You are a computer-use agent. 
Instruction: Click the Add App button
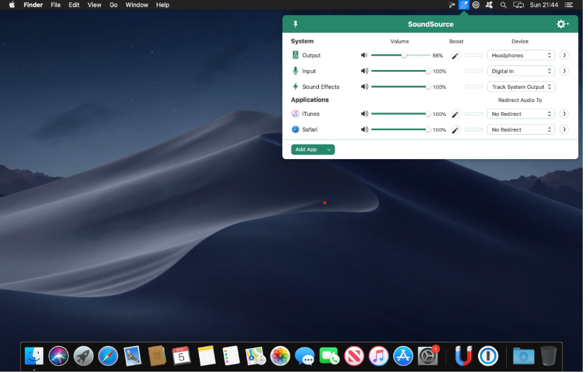click(x=306, y=150)
